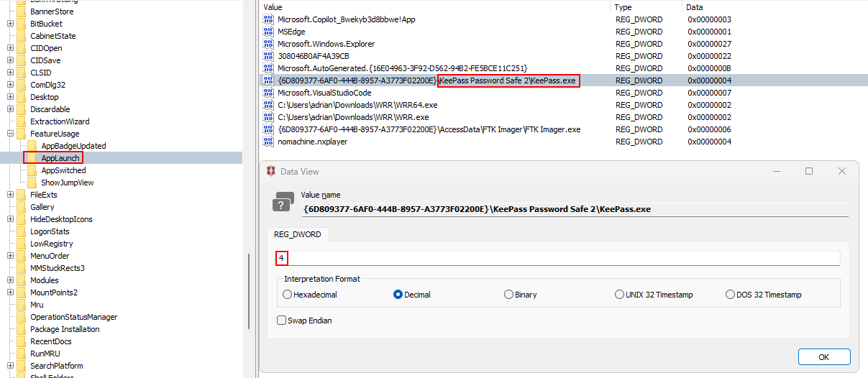This screenshot has height=378, width=868.
Task: Expand the BitBucket registry key
Action: click(x=10, y=24)
